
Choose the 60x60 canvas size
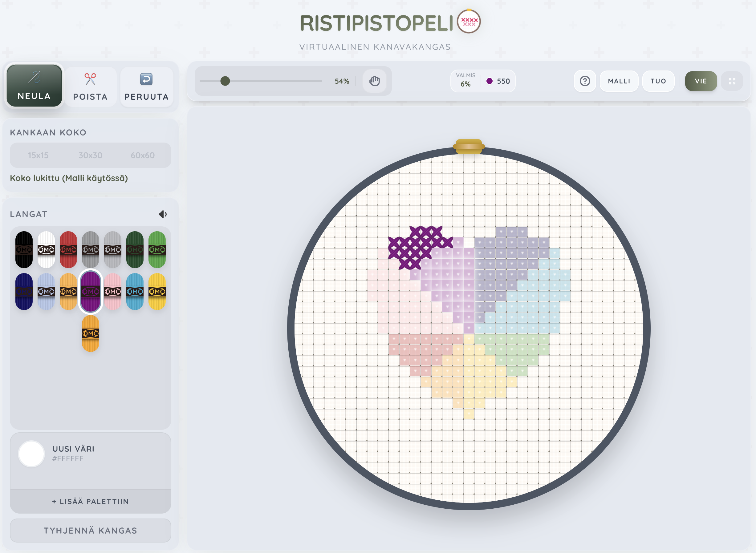[x=143, y=155]
